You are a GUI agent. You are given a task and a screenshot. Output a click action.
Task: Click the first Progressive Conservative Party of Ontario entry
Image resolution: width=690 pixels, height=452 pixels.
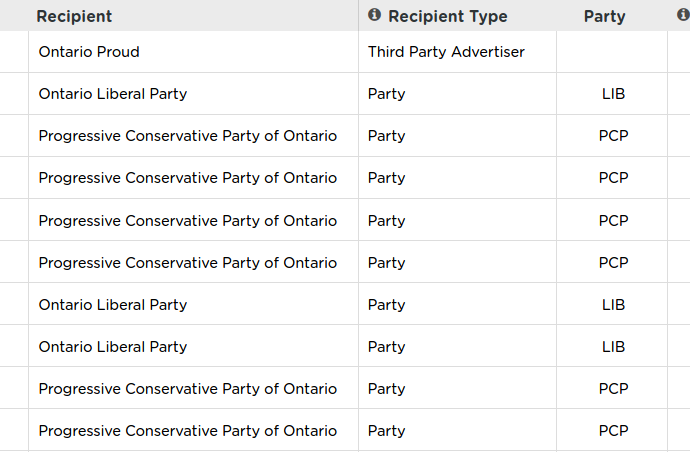[187, 136]
